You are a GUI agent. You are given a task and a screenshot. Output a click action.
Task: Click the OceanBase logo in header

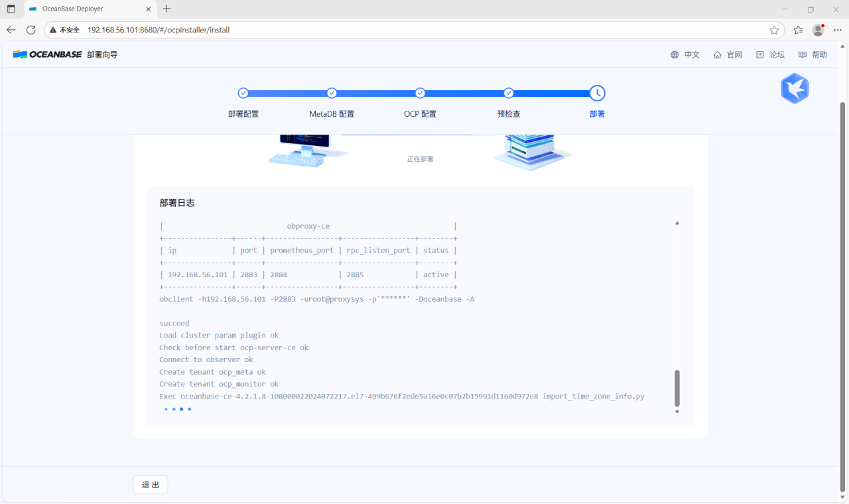(47, 54)
